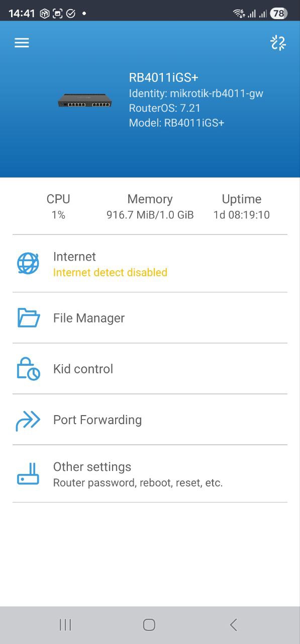Click the blue Internet globe icon
Image resolution: width=300 pixels, height=644 pixels.
[x=29, y=263]
